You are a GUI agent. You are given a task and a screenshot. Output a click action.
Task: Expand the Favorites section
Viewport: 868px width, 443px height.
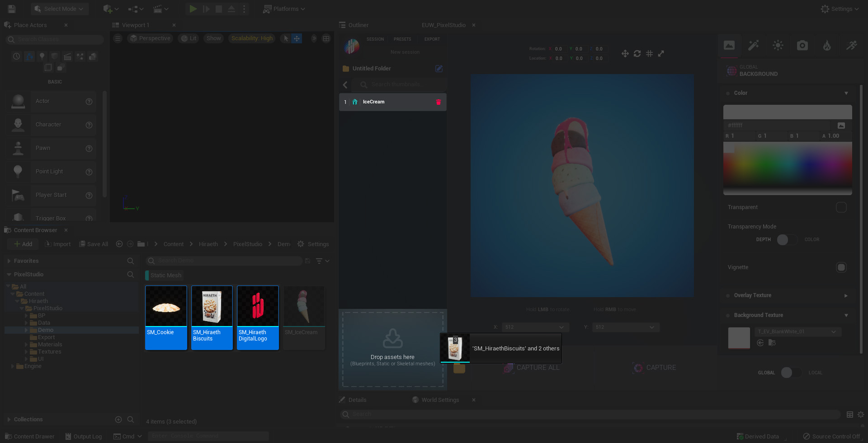point(9,261)
